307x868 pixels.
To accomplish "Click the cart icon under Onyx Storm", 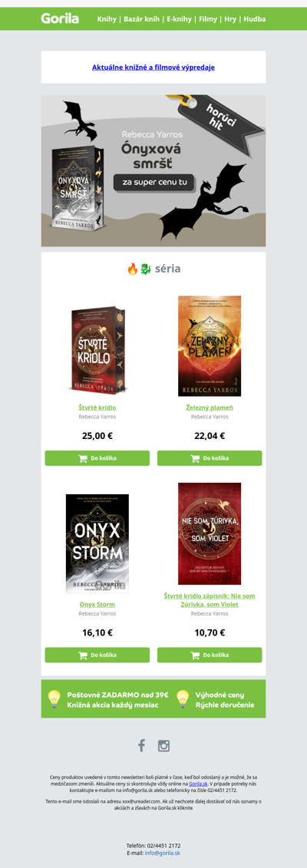I will click(83, 655).
